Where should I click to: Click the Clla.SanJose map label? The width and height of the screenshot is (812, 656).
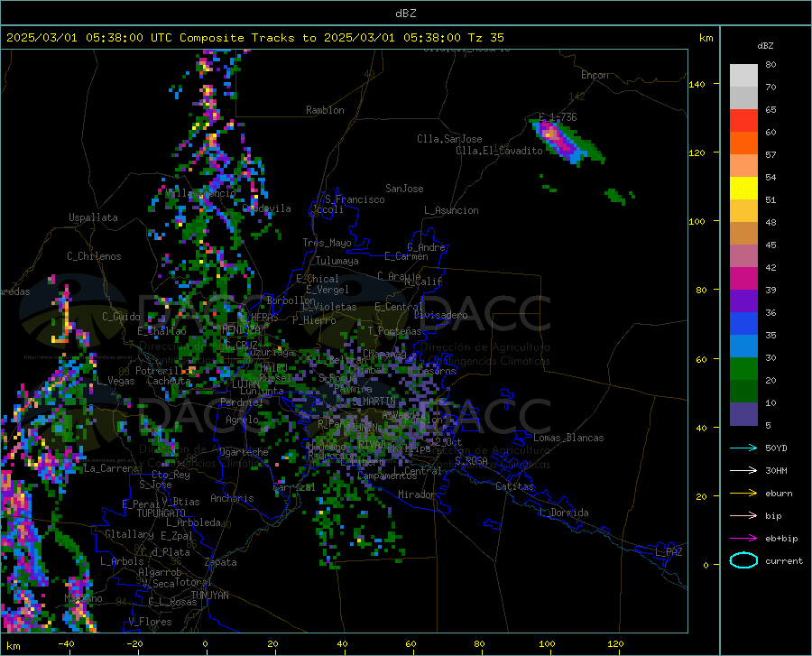click(x=449, y=139)
